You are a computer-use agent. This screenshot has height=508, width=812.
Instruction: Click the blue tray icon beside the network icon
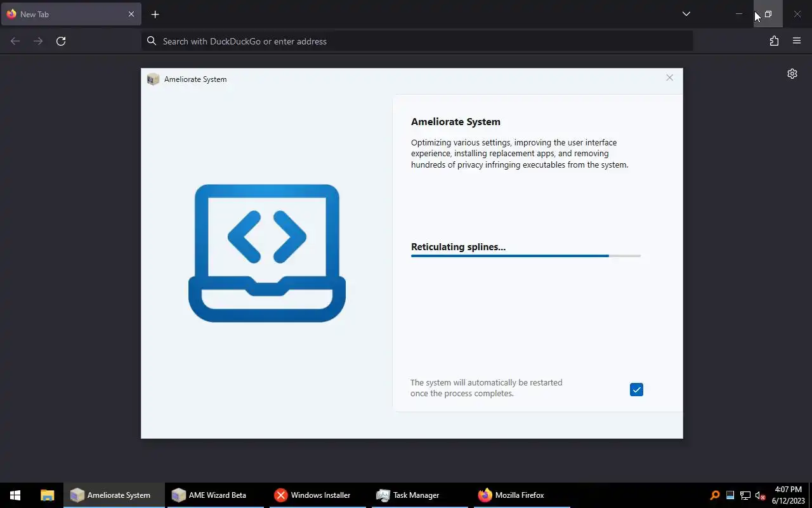click(730, 495)
